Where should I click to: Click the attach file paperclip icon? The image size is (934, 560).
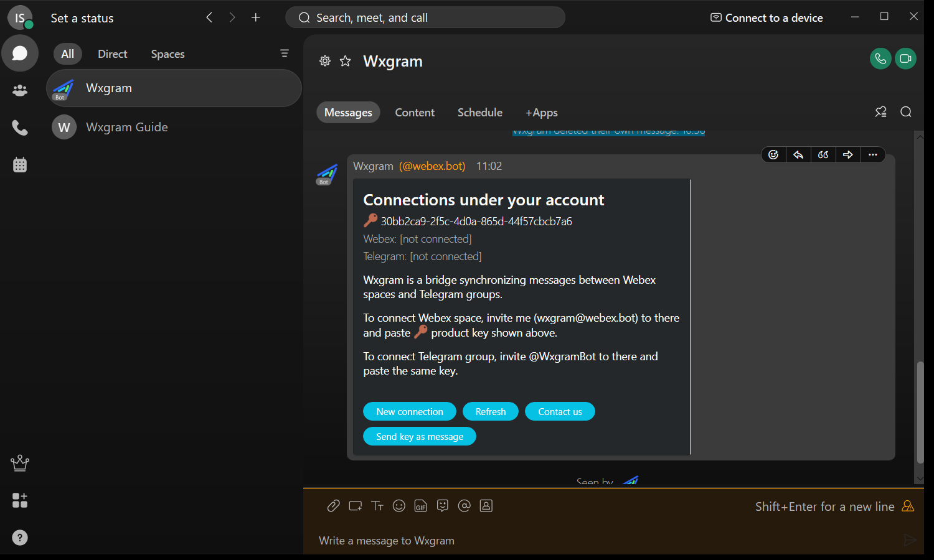pyautogui.click(x=333, y=506)
